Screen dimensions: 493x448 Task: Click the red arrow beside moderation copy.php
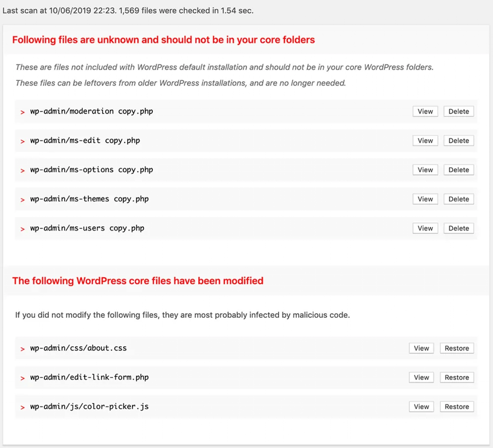pos(22,112)
